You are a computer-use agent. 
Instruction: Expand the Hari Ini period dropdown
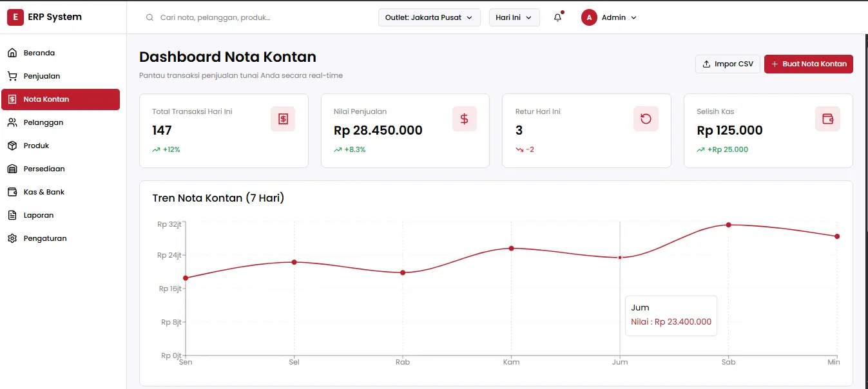click(514, 17)
